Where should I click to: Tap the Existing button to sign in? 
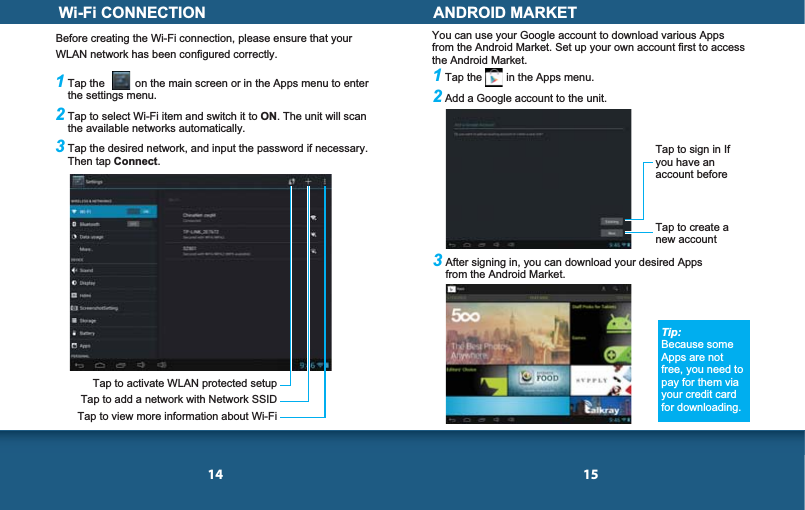611,222
